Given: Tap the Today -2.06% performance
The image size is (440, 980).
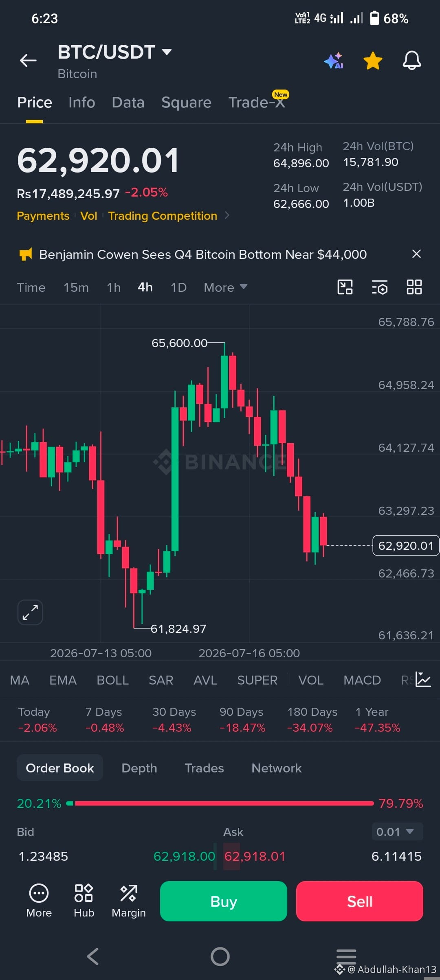Looking at the screenshot, I should 37,720.
